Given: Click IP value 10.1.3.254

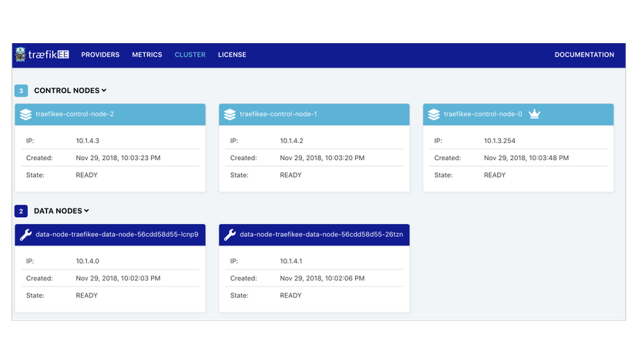Looking at the screenshot, I should click(499, 141).
